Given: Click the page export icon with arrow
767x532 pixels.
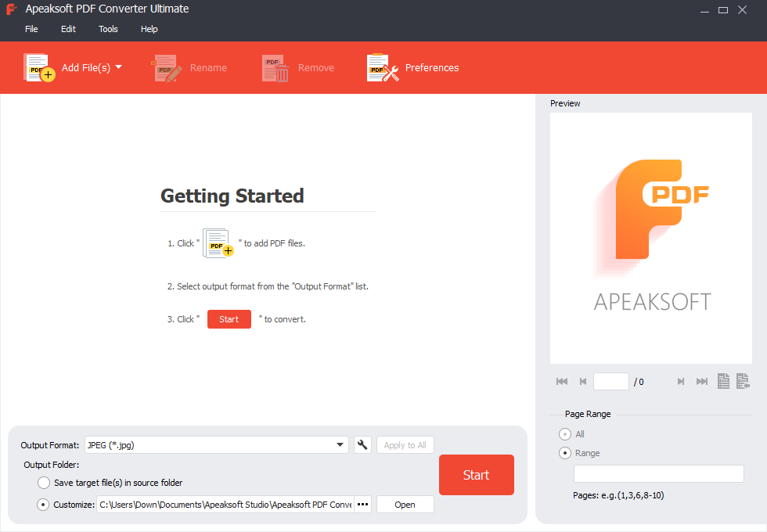Looking at the screenshot, I should 743,381.
